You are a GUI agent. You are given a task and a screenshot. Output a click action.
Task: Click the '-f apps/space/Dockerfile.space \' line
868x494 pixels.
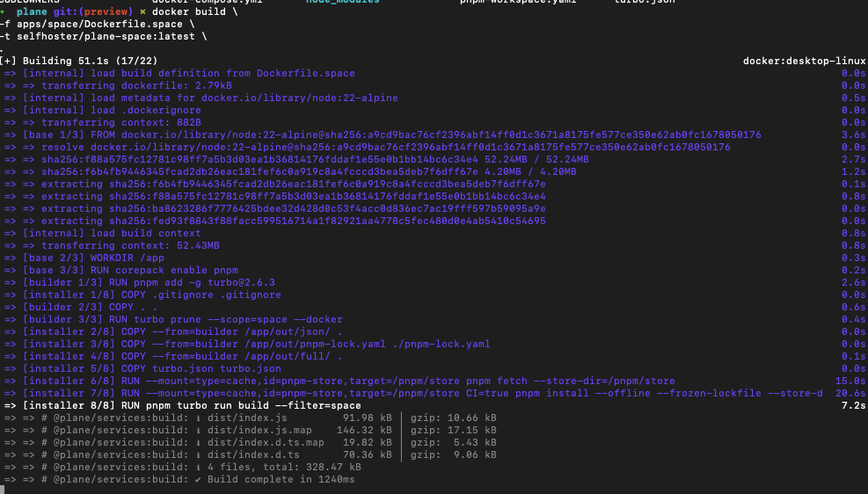tap(98, 25)
